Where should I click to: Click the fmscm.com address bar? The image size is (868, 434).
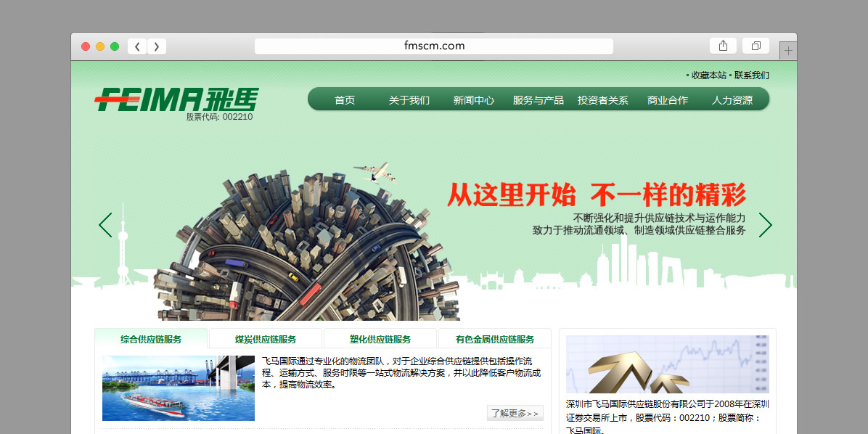pos(434,46)
